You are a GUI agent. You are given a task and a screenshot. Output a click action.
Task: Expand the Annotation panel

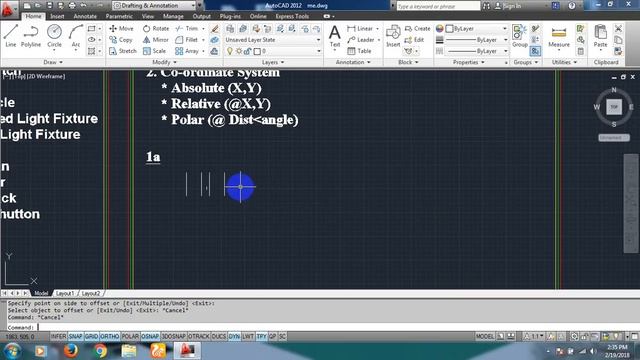353,62
